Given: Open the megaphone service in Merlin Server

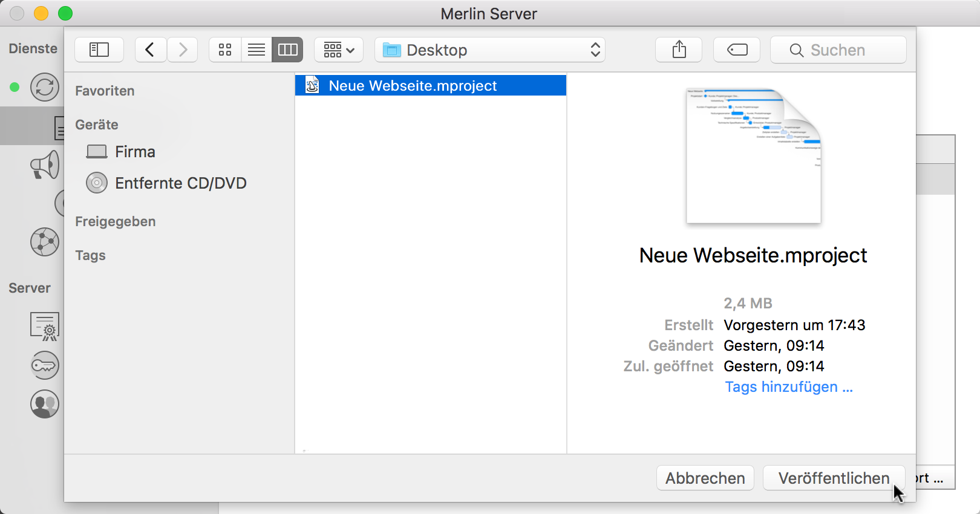Looking at the screenshot, I should (45, 164).
